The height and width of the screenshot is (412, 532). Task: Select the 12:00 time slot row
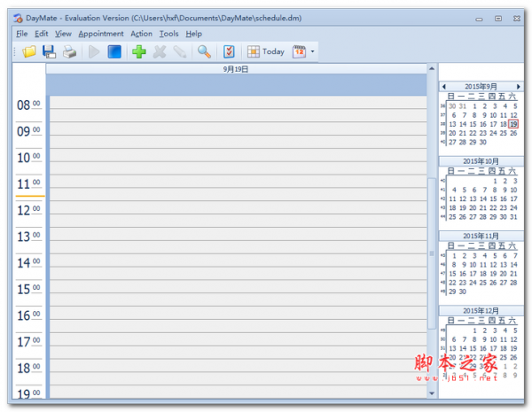pyautogui.click(x=239, y=208)
